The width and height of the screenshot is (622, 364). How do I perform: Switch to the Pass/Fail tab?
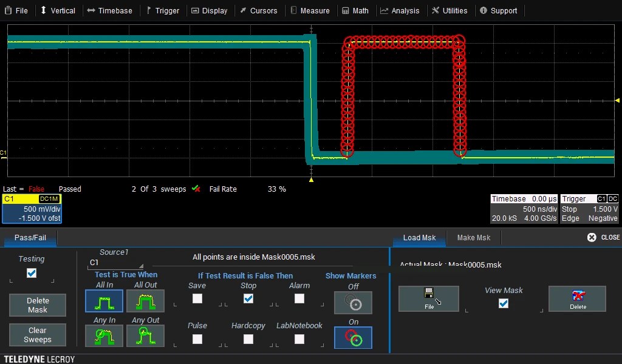(30, 238)
